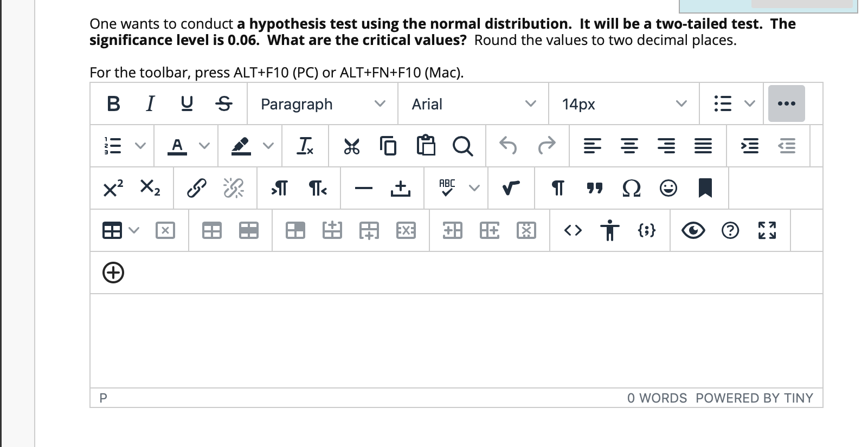Toggle superscript formatting
Image resolution: width=868 pixels, height=447 pixels.
click(x=113, y=188)
